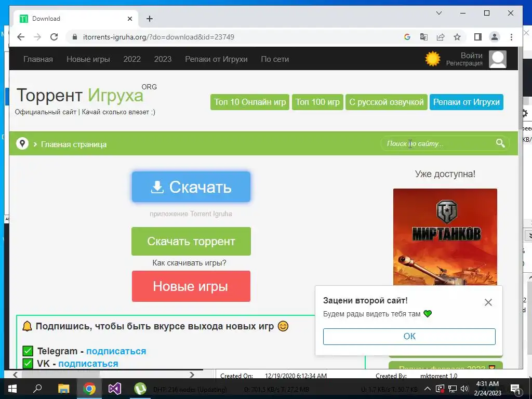Open Новые игры in the top menu
The image size is (532, 399).
[x=88, y=59]
